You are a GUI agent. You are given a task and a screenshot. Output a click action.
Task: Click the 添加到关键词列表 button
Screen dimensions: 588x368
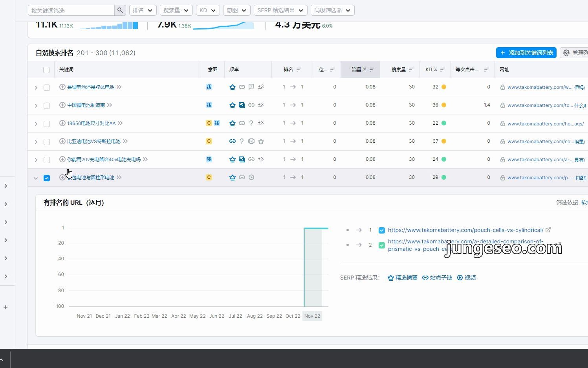pyautogui.click(x=526, y=52)
